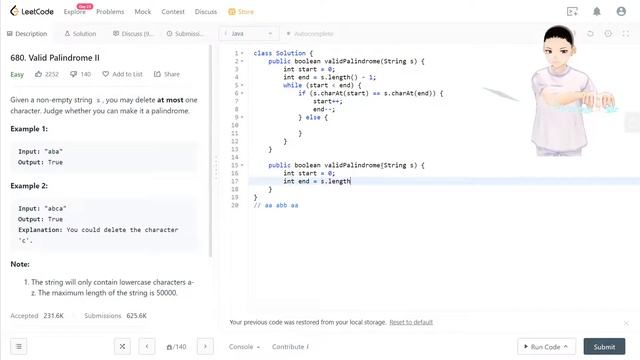This screenshot has height=360, width=640.
Task: Switch to the Description tab
Action: pyautogui.click(x=27, y=33)
